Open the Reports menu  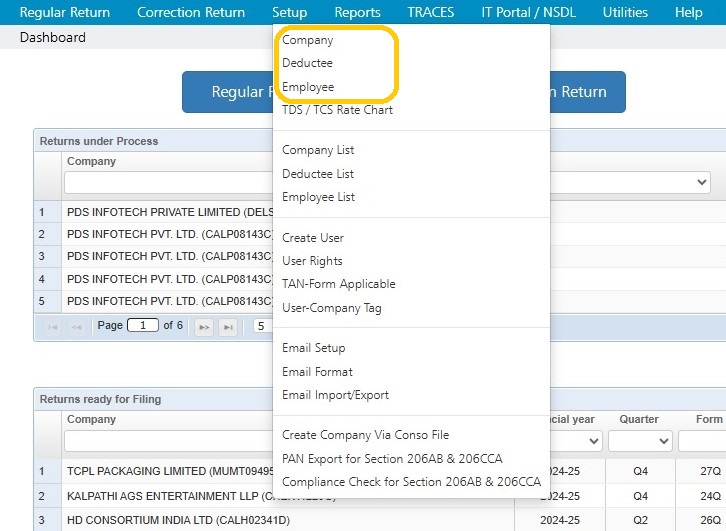(357, 12)
